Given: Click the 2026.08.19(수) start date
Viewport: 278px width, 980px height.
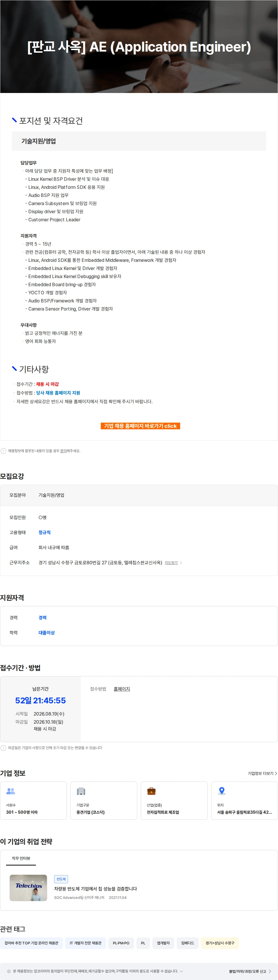Looking at the screenshot, I should [x=49, y=714].
